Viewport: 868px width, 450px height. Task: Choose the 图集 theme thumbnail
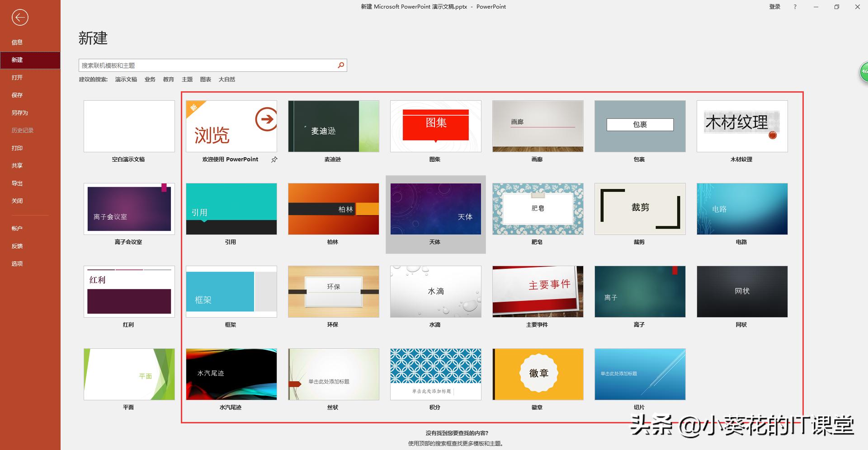[436, 126]
